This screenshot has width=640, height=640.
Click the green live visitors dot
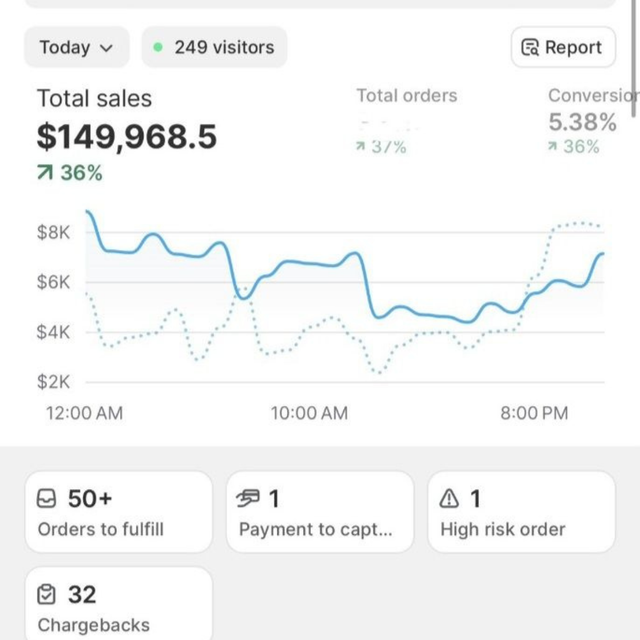pos(158,47)
